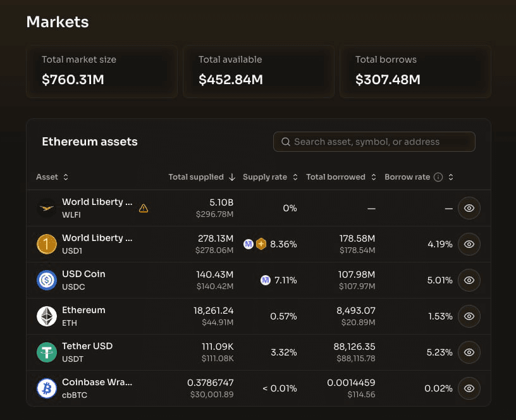Click the 0.3786747 supplied value

click(x=211, y=383)
